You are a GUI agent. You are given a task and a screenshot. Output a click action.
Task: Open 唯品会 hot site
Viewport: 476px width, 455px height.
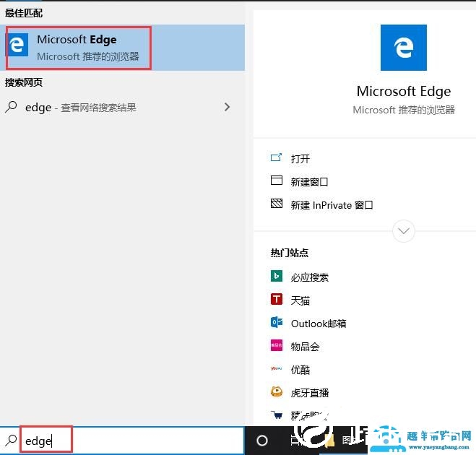coord(305,347)
